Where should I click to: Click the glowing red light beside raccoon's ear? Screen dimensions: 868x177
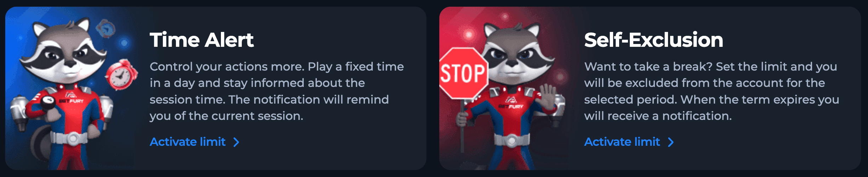(469, 34)
